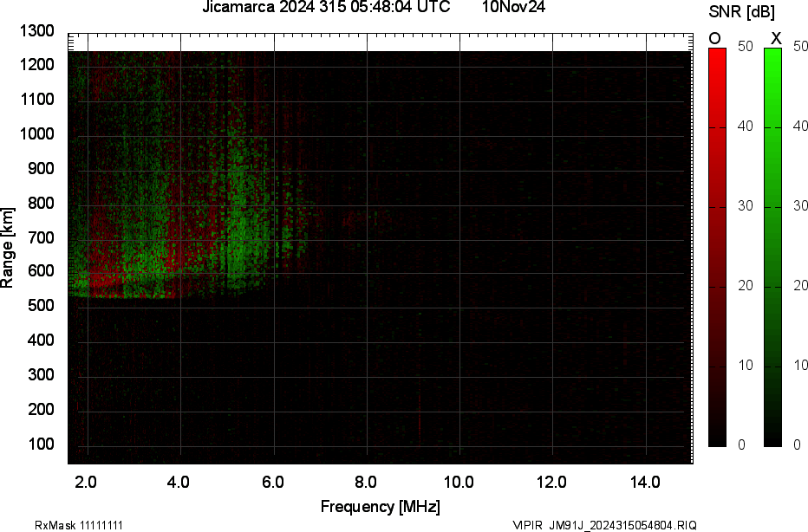Select the SNR [dB] legend title
The image size is (808, 532).
pos(742,12)
